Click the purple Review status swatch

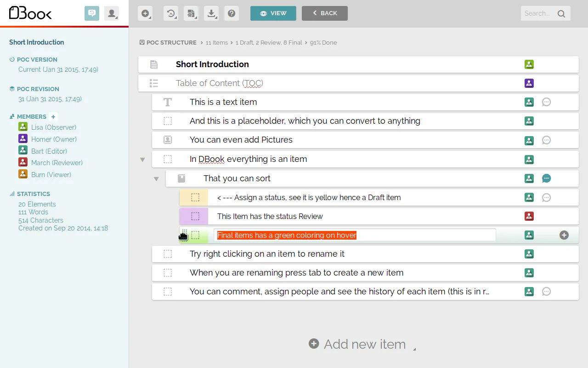pyautogui.click(x=194, y=216)
